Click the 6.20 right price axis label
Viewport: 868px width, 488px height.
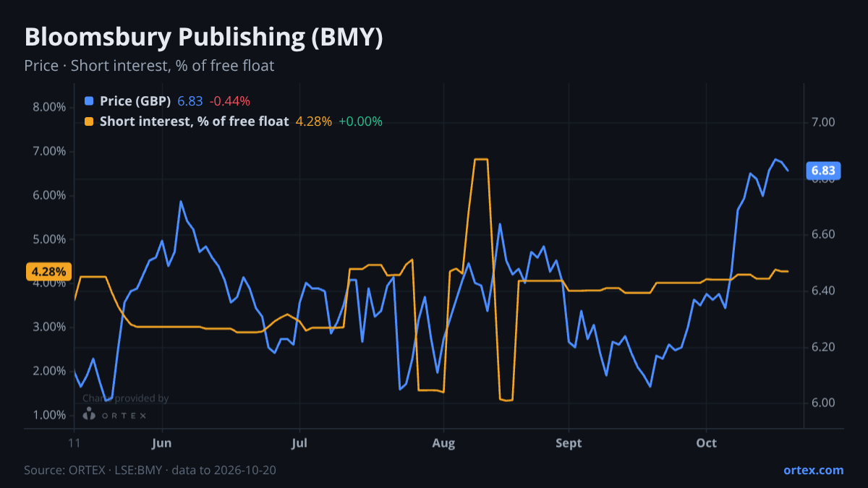click(x=823, y=347)
